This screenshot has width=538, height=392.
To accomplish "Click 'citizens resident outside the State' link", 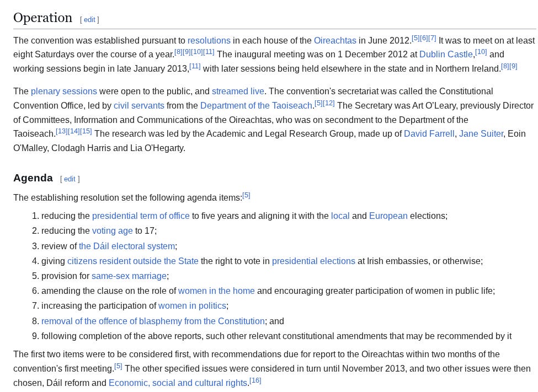I will click(133, 261).
